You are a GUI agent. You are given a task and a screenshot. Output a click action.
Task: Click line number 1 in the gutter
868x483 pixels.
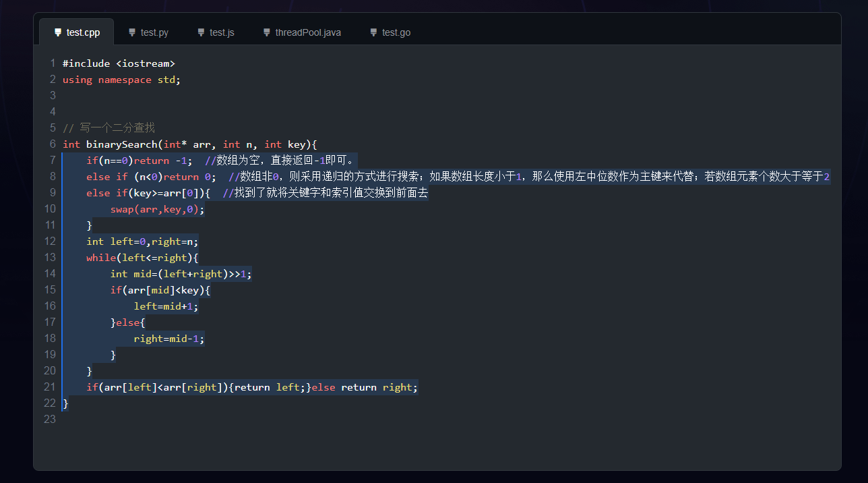pos(53,63)
